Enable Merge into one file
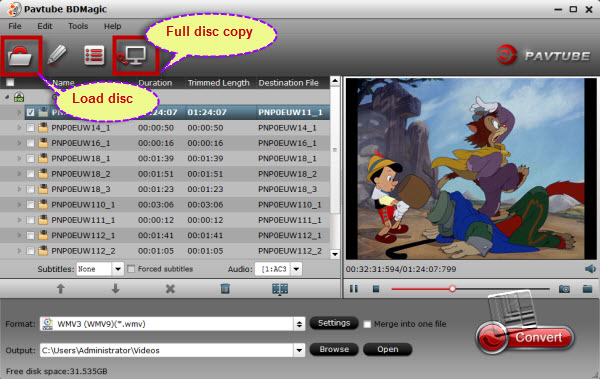Screen dimensions: 600x379 click(x=367, y=324)
